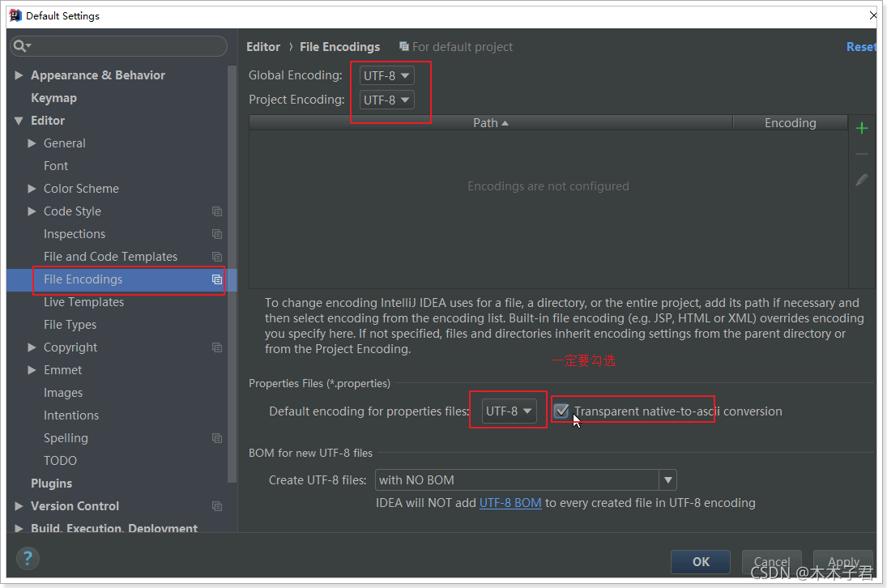Click the project-level icon beside Inspections

tap(216, 234)
